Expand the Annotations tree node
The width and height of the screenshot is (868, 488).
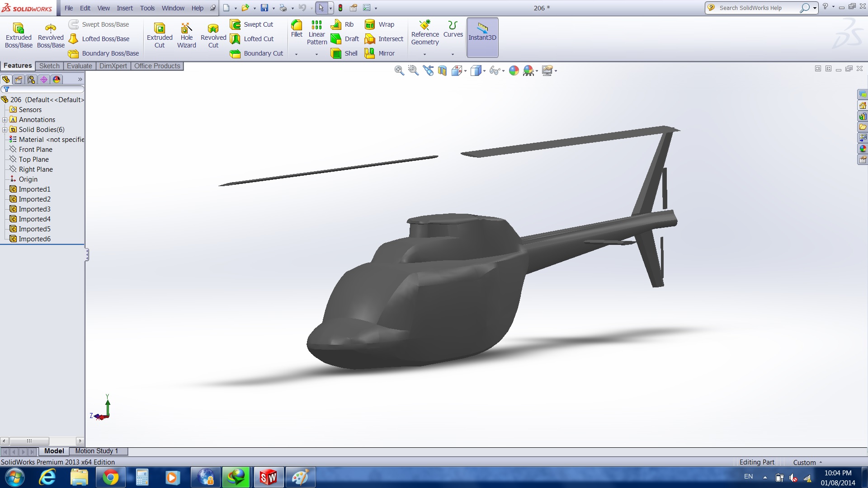tap(5, 120)
